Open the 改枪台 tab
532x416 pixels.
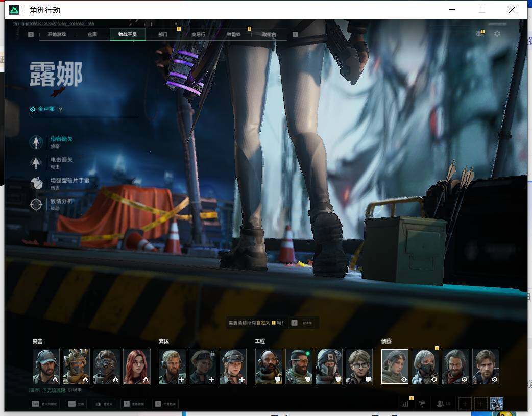[269, 34]
